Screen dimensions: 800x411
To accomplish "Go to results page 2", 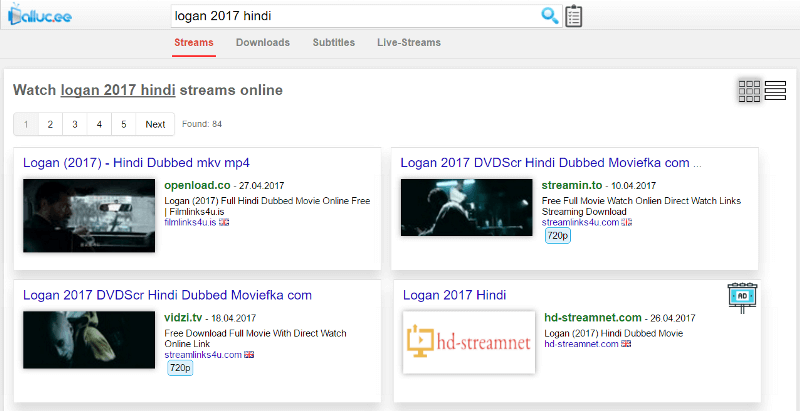I will coord(50,124).
